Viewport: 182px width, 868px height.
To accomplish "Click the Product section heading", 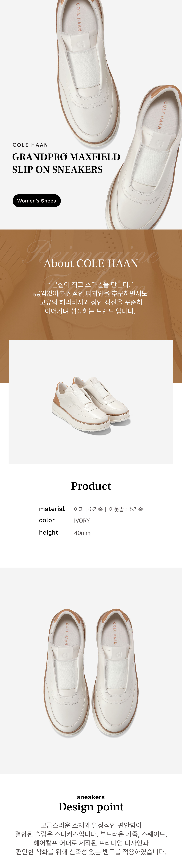I will coord(91,486).
